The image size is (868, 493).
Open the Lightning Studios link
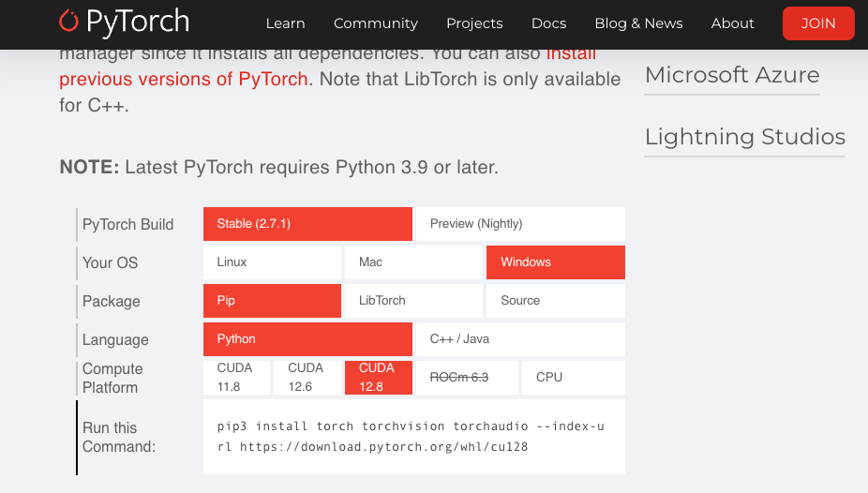(x=744, y=137)
